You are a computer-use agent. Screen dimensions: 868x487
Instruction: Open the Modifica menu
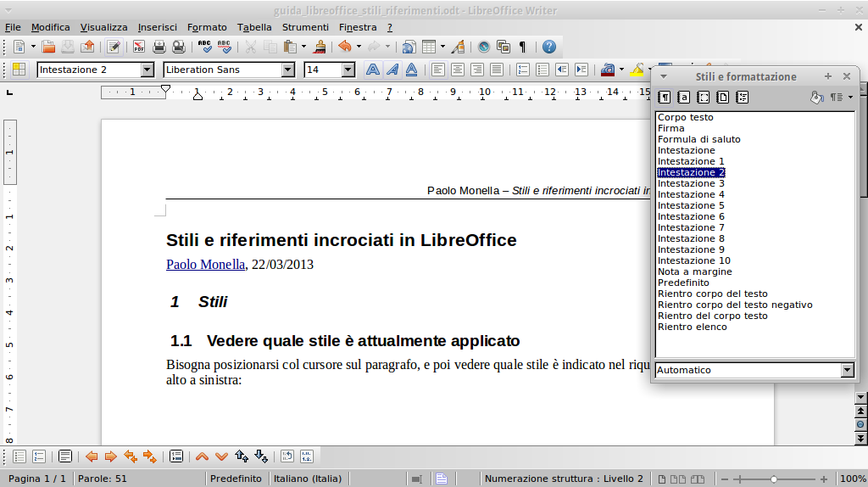pyautogui.click(x=50, y=27)
